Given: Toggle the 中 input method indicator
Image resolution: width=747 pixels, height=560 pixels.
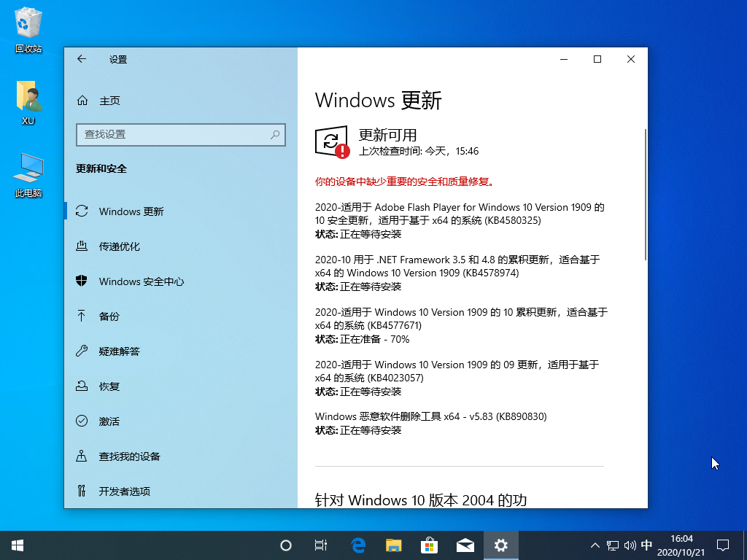Looking at the screenshot, I should coord(646,545).
